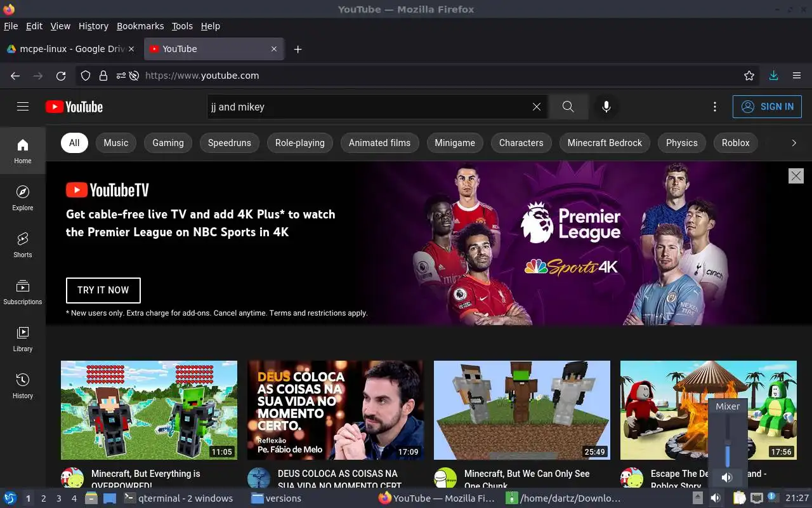The image size is (812, 508).
Task: Reload the current page
Action: (61, 76)
